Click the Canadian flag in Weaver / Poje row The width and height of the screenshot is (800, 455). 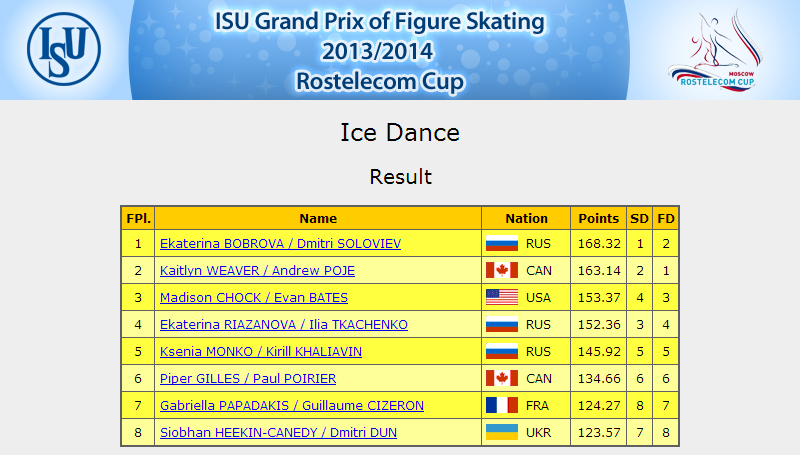[x=502, y=270]
